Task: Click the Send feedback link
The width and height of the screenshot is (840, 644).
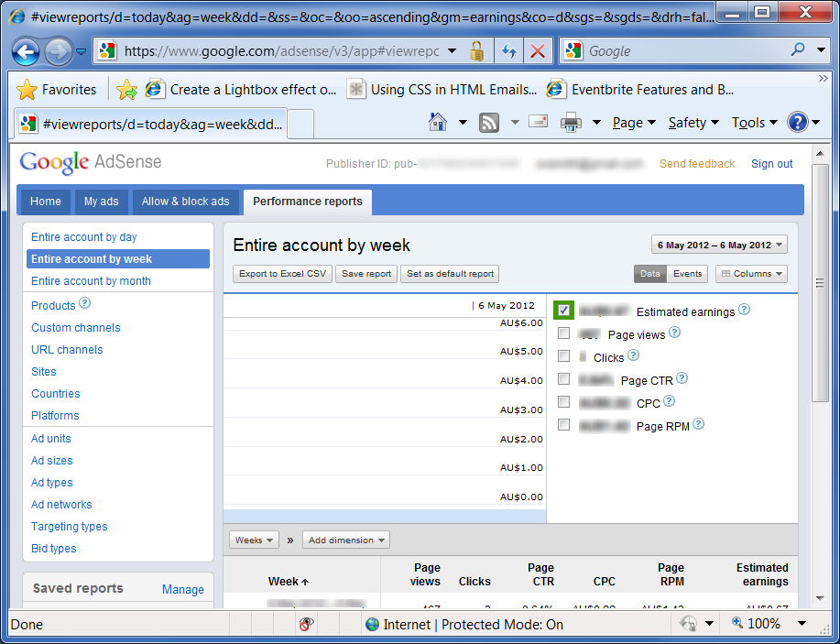Action: click(697, 164)
